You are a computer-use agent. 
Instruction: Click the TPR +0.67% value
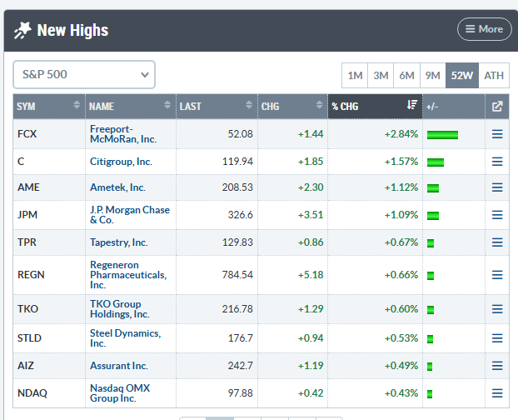[401, 242]
